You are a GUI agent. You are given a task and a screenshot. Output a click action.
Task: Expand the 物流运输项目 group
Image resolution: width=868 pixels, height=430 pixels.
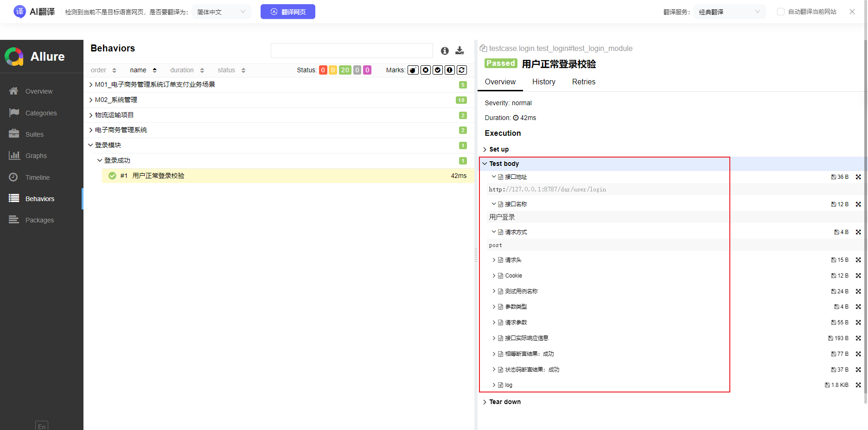tap(278, 115)
